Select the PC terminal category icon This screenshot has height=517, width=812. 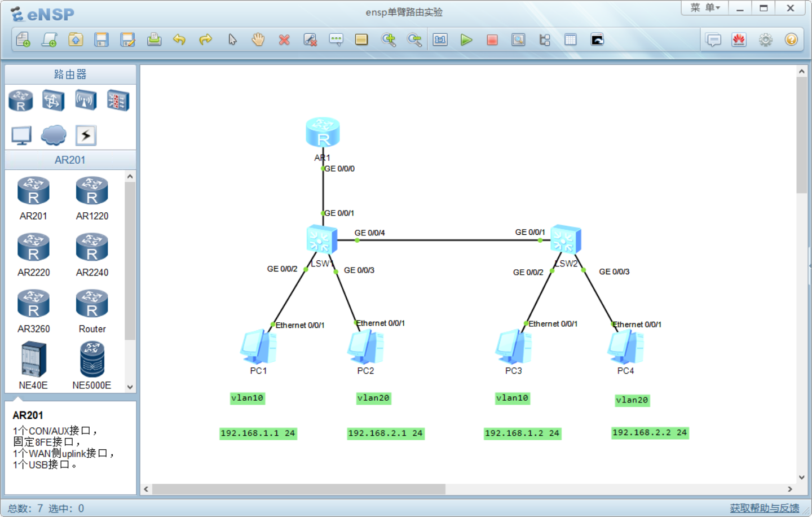click(x=21, y=135)
